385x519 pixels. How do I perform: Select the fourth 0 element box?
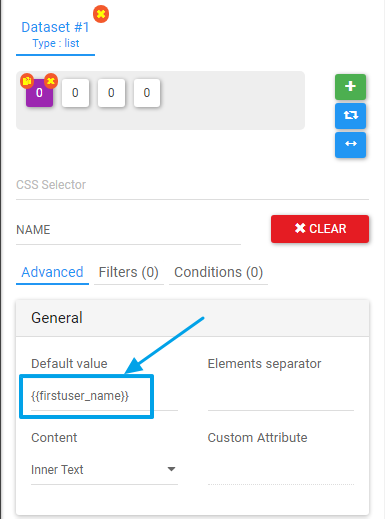click(147, 93)
